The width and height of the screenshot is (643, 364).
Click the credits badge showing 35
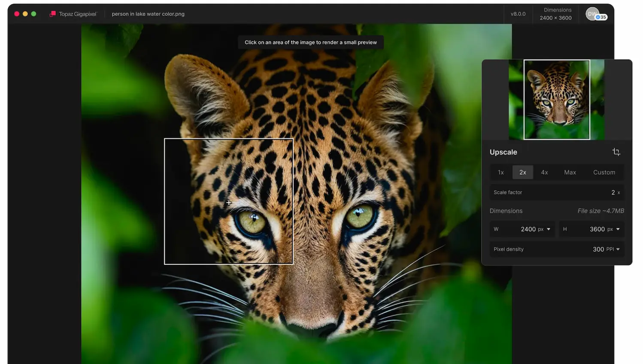pos(601,18)
